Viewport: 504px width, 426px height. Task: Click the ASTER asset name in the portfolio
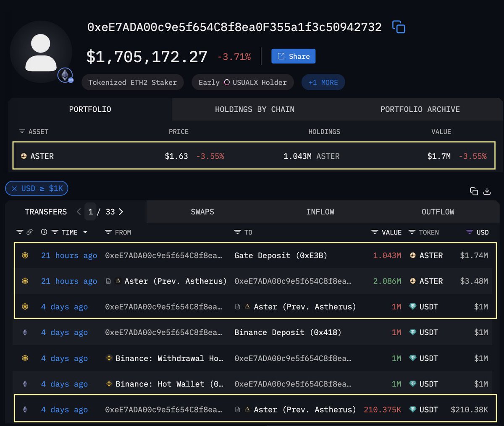42,156
